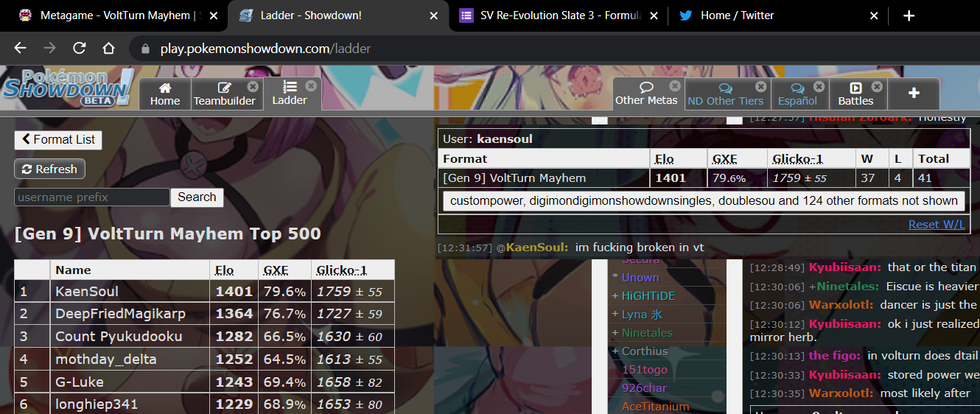Show the 124 other hidden formats
980x414 pixels.
pyautogui.click(x=704, y=200)
